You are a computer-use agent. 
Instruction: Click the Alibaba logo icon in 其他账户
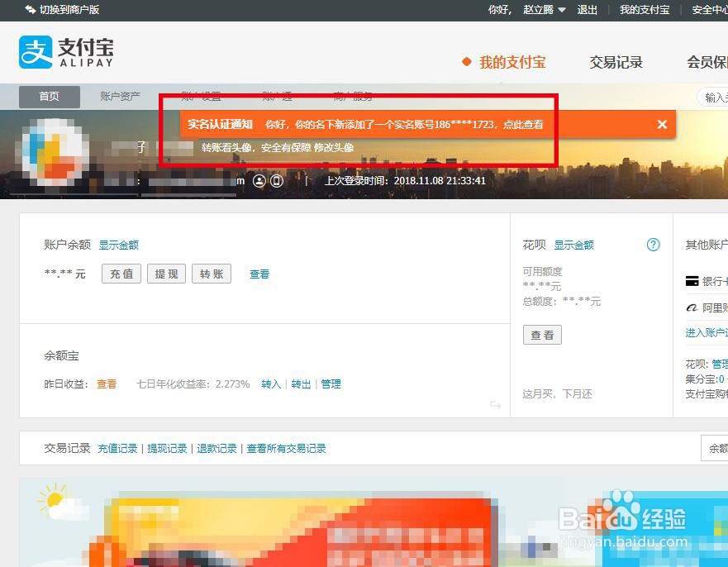point(692,307)
